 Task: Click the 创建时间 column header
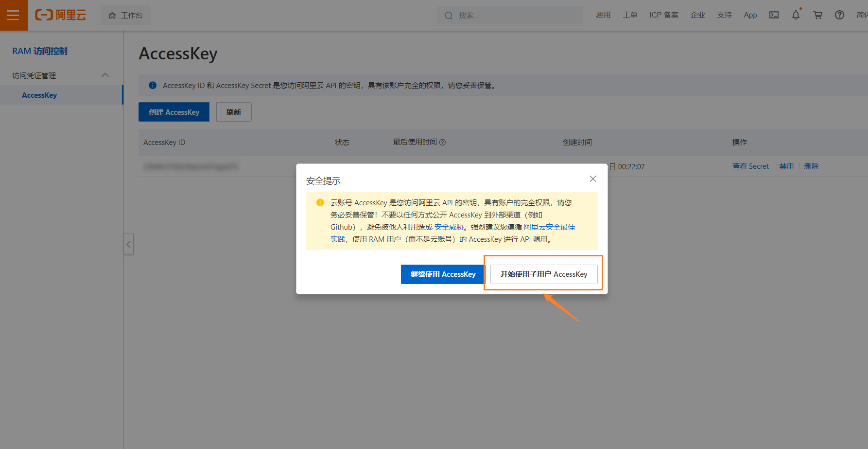(577, 143)
